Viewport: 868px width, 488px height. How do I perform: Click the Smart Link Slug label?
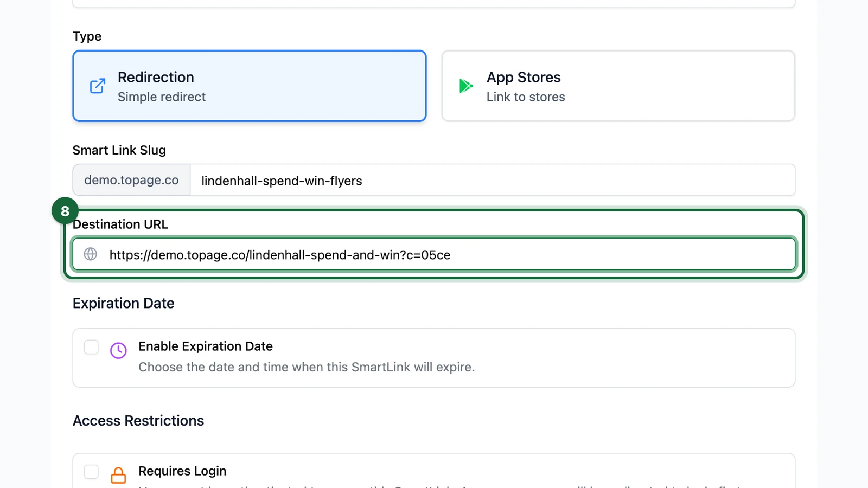pyautogui.click(x=119, y=150)
